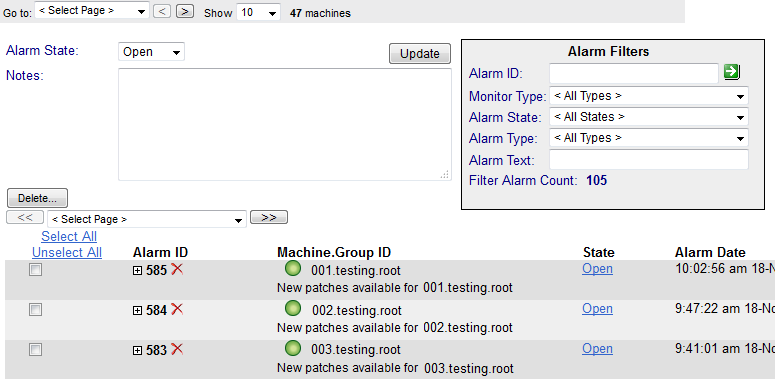775x379 pixels.
Task: Click the Delete... button
Action: 37,198
